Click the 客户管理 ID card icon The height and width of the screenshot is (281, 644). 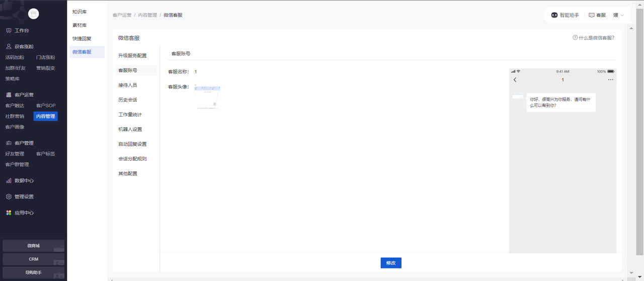(9, 143)
